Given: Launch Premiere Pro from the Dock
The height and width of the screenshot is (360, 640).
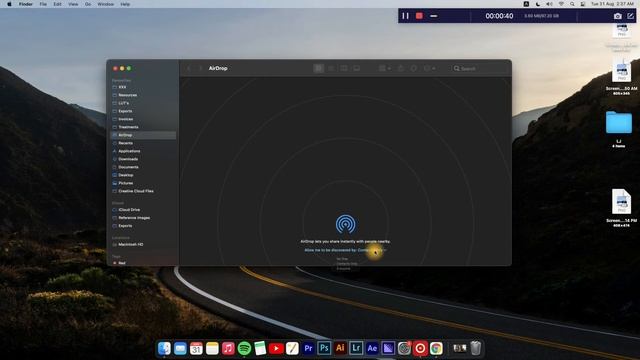Looking at the screenshot, I should point(308,348).
